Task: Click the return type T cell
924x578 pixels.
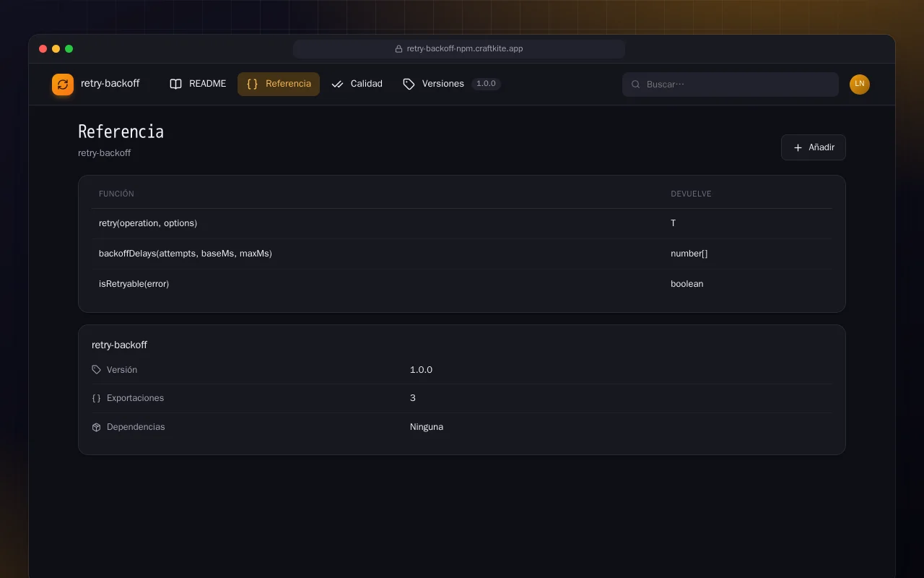Action: (674, 223)
